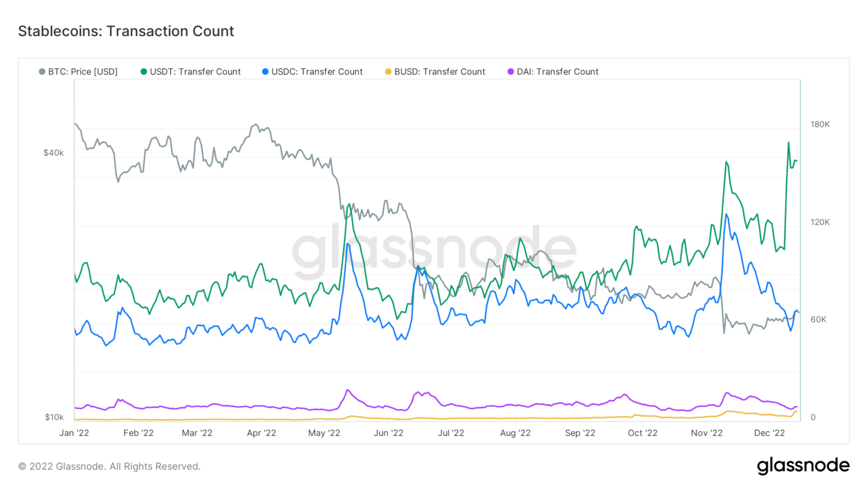Click the green USDT legend dot
This screenshot has height=488, width=868.
tap(144, 72)
